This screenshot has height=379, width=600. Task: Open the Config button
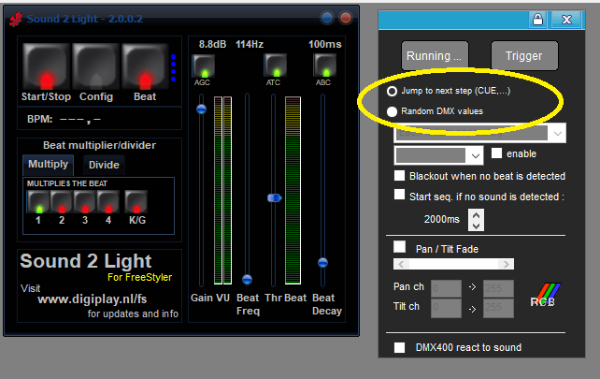coord(96,67)
